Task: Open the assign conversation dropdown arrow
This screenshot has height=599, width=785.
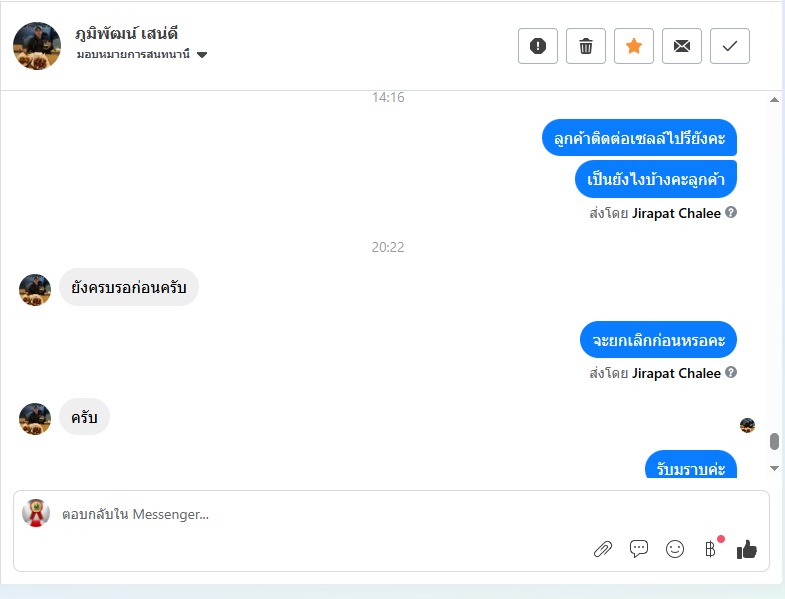Action: click(202, 55)
